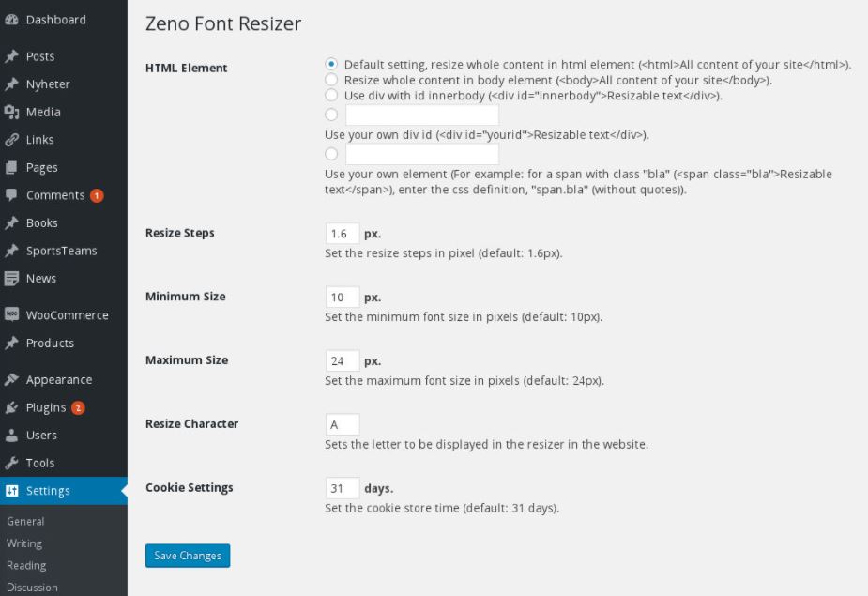Click the Dashboard gauge icon
The image size is (868, 596).
11,20
